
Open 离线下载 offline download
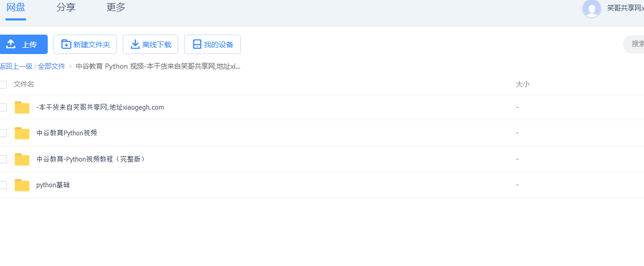151,45
